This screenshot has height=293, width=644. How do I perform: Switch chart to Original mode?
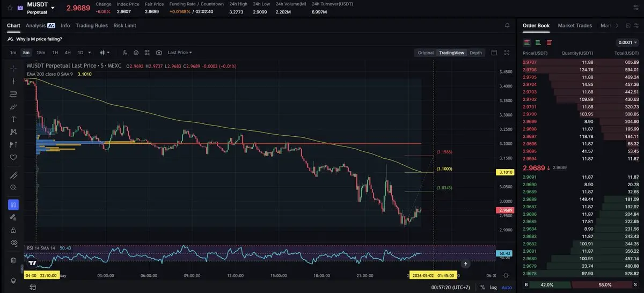pos(426,53)
